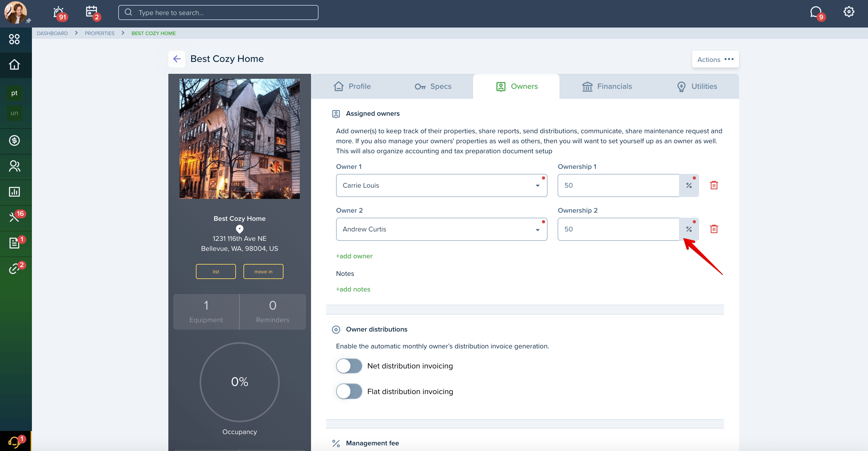Screen dimensions: 868x451
Task: Open the contacts people icon in sidebar
Action: [14, 166]
